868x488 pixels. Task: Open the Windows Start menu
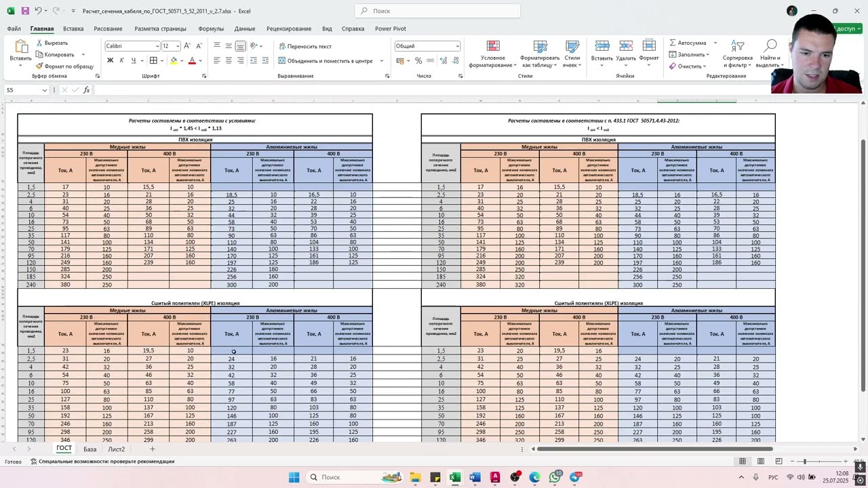pos(294,478)
